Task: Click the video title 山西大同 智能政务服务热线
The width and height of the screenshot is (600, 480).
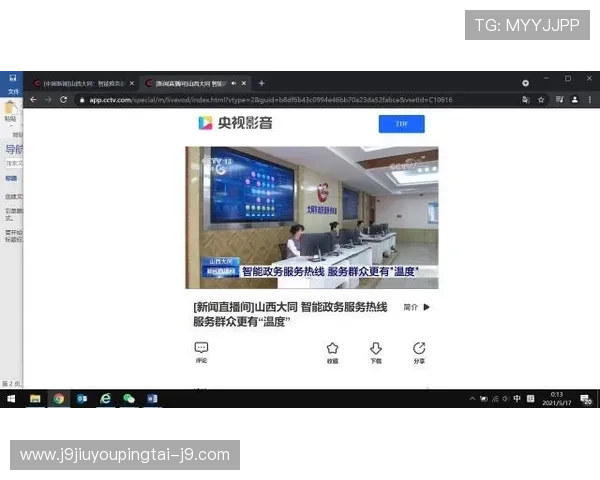Action: click(x=290, y=314)
